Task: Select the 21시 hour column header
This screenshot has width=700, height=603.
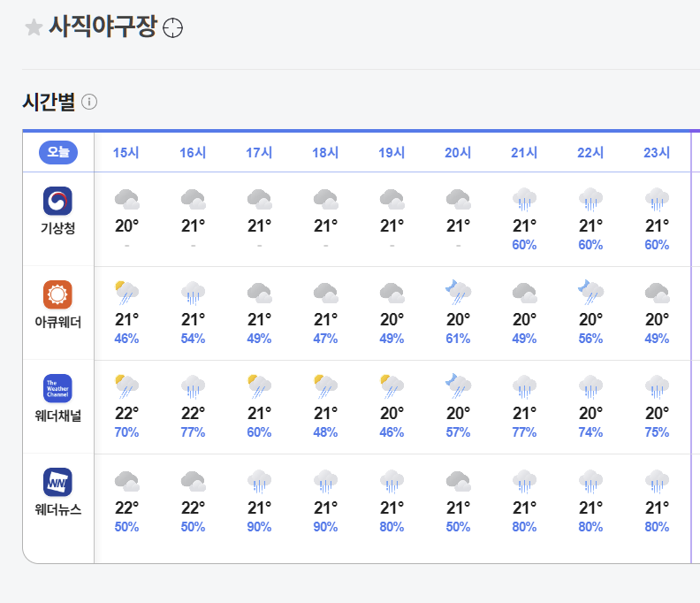Action: 524,153
